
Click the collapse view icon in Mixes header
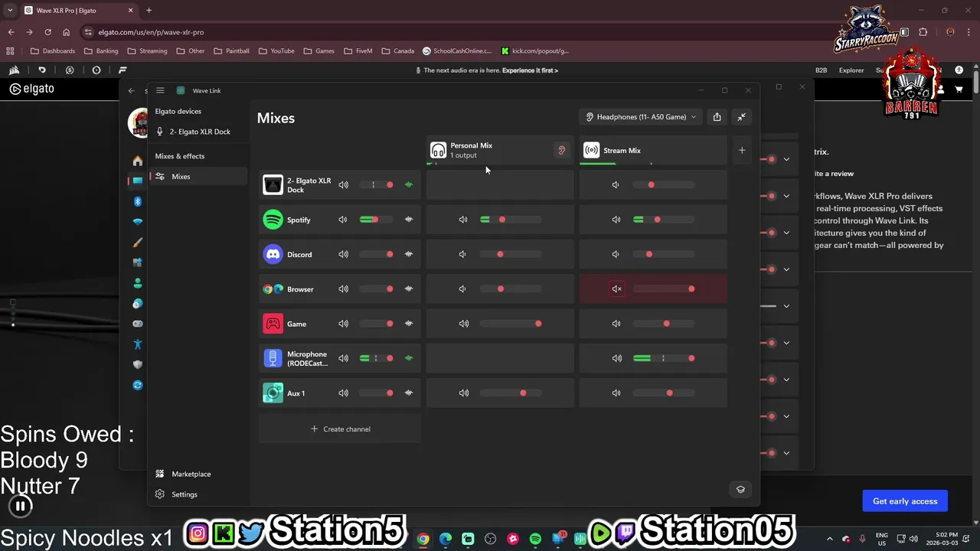point(741,117)
